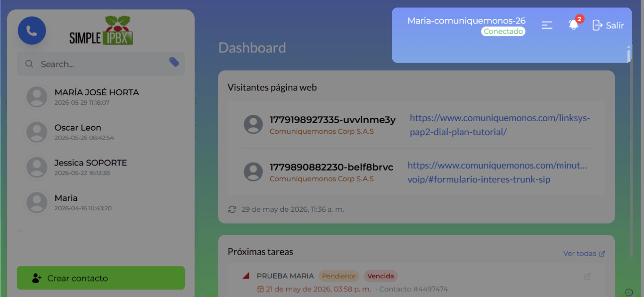
Task: Open formulario-interes-trunk-sip link
Action: 497,173
